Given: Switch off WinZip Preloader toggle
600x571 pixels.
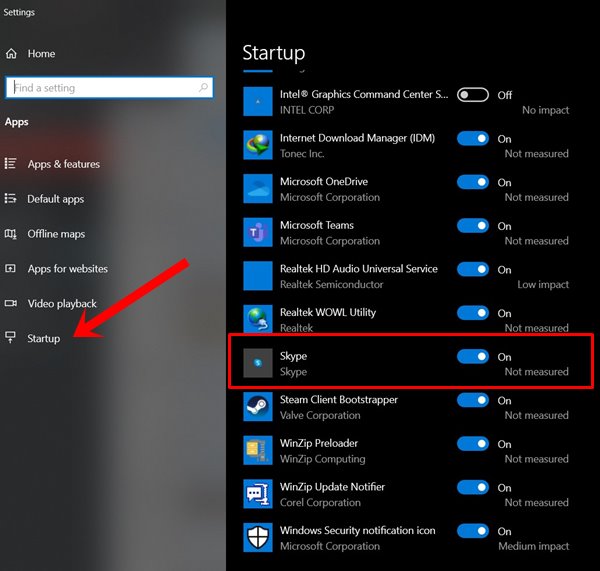Looking at the screenshot, I should point(473,444).
